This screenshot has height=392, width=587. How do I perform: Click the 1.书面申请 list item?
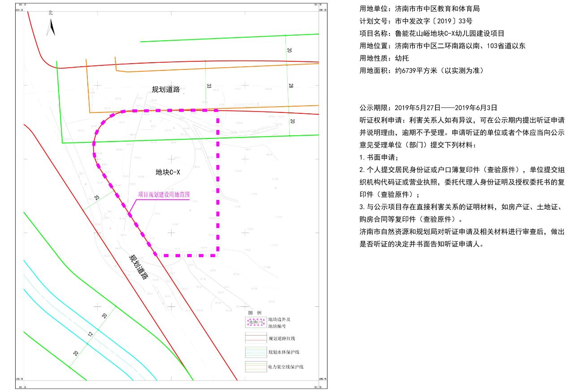point(378,158)
